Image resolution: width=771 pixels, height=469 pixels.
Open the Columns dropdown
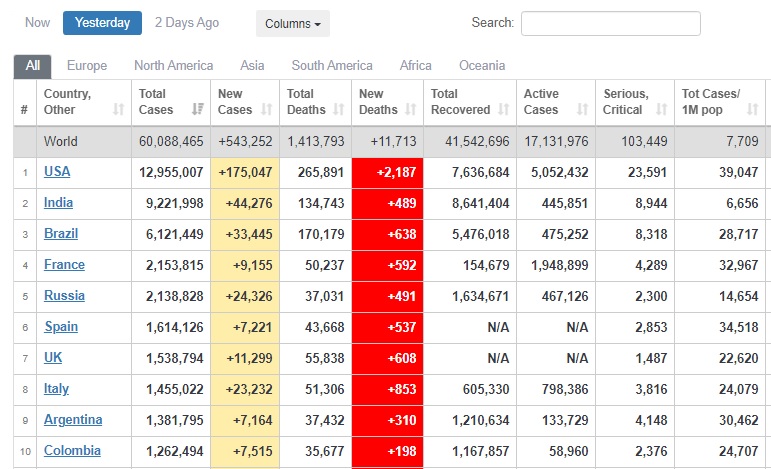point(293,23)
